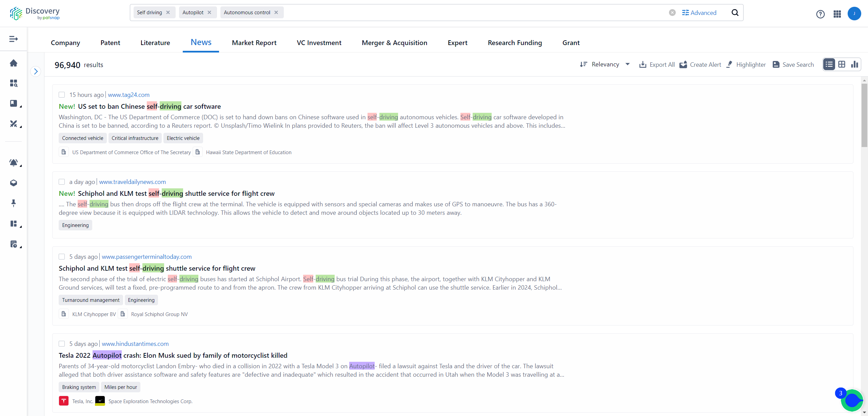The height and width of the screenshot is (416, 868).
Task: Open Advanced search options
Action: click(x=699, y=13)
